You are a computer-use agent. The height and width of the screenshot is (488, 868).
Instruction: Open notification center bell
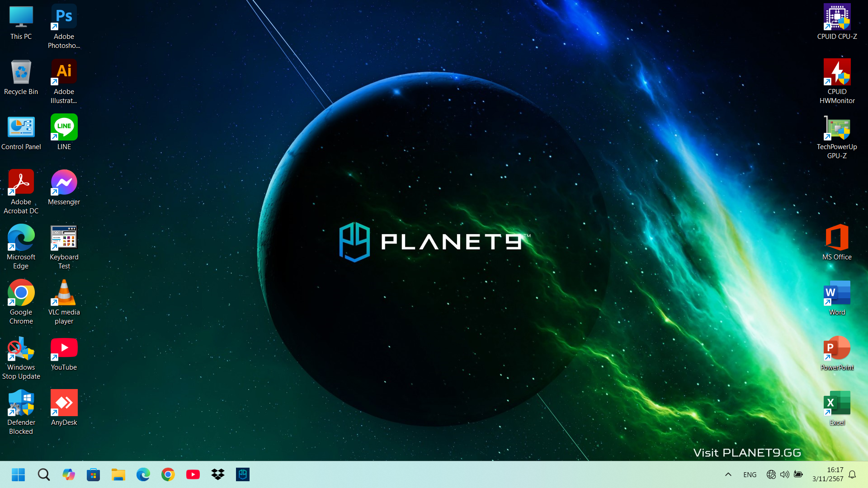pos(852,474)
